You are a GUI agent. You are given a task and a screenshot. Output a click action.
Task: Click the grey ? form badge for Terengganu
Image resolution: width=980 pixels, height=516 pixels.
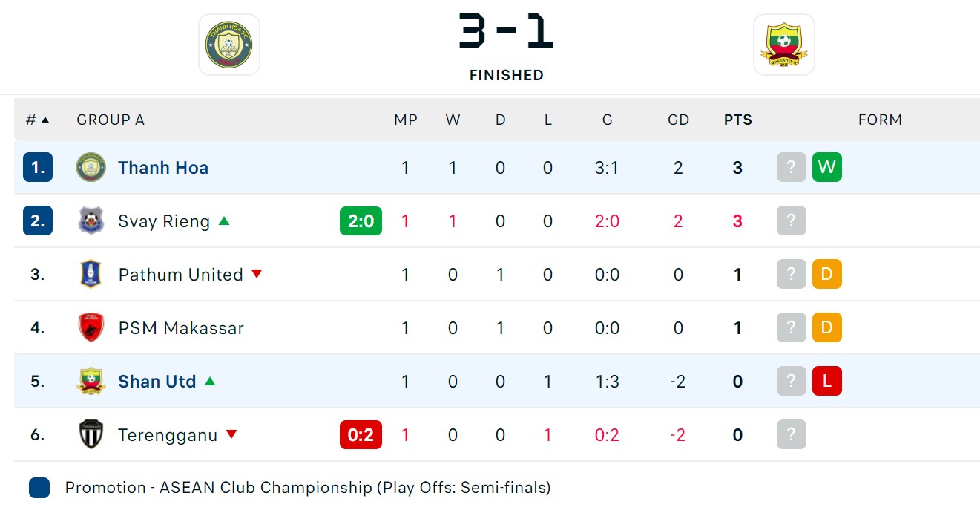[x=792, y=434]
